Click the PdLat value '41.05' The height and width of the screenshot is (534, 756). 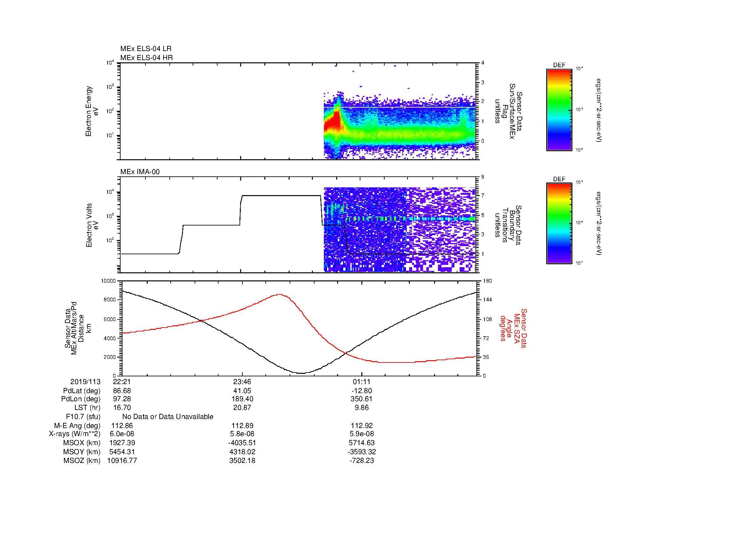pos(242,391)
